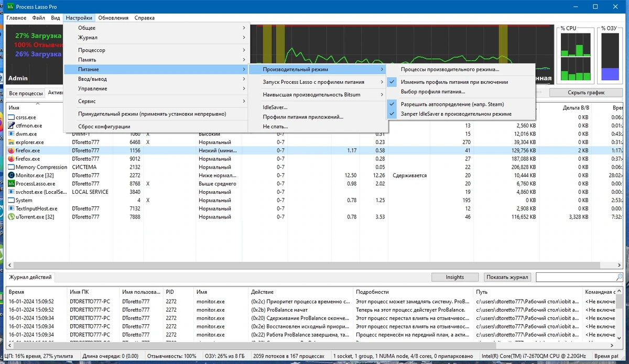Click the firefox.exe icon in highlighted row
Image resolution: width=629 pixels, height=364 pixels.
tap(11, 150)
